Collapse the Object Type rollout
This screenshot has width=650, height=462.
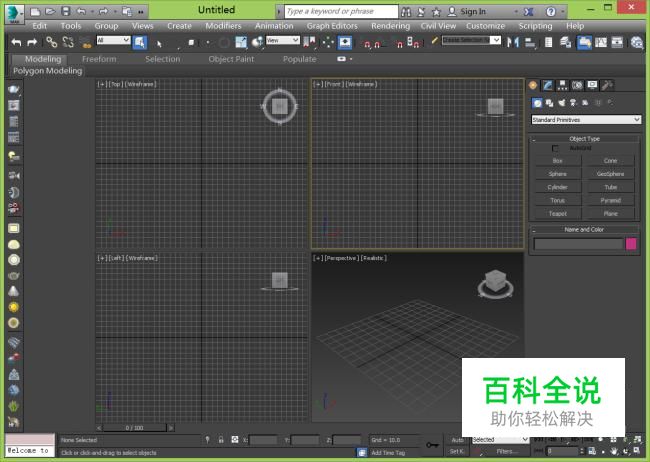tap(584, 138)
